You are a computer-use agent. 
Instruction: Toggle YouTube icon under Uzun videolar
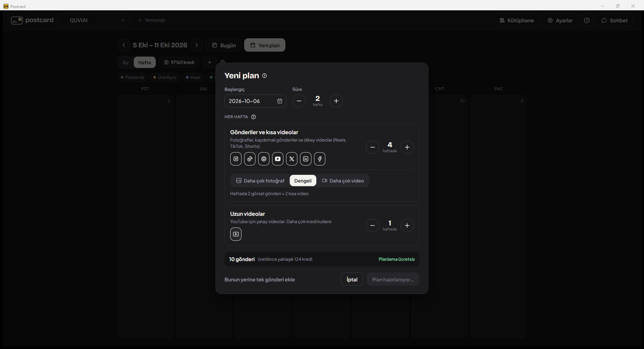[x=236, y=234]
